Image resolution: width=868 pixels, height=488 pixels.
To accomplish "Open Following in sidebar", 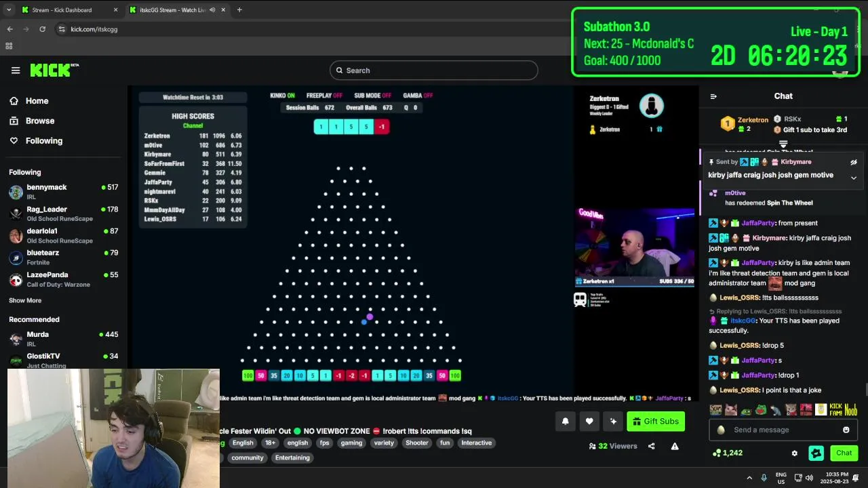I will [43, 141].
